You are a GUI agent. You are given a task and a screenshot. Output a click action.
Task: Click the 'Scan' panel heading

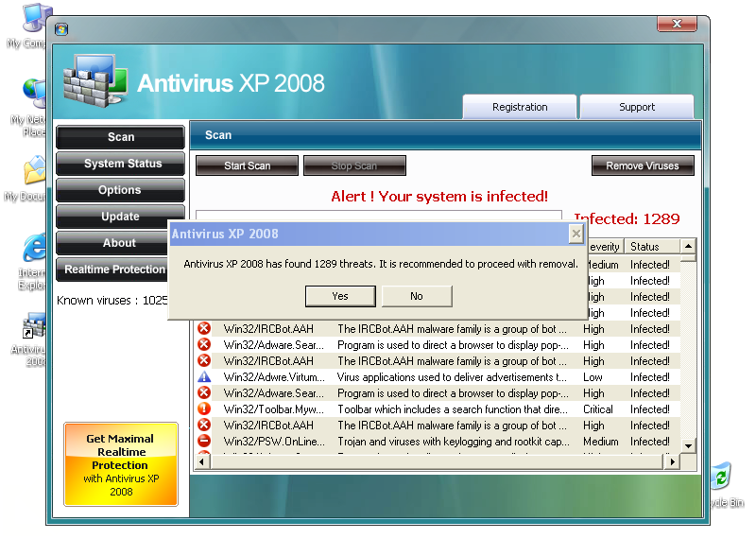click(x=218, y=135)
